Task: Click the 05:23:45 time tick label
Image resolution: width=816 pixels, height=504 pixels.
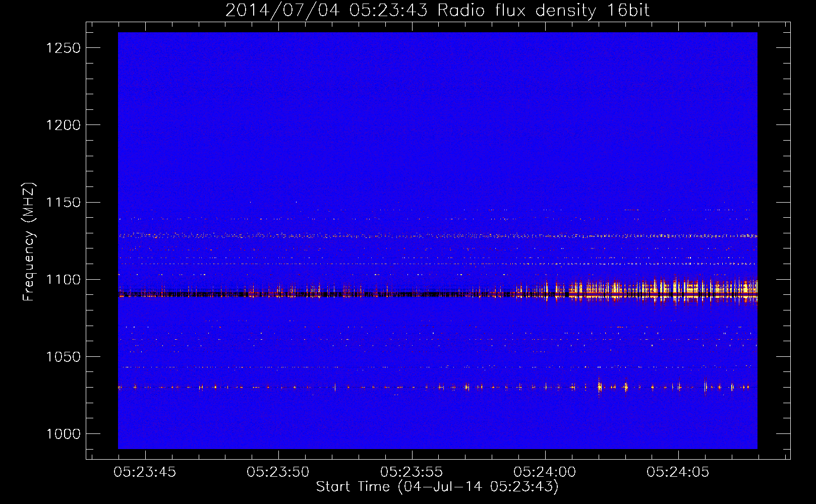Action: coord(145,472)
